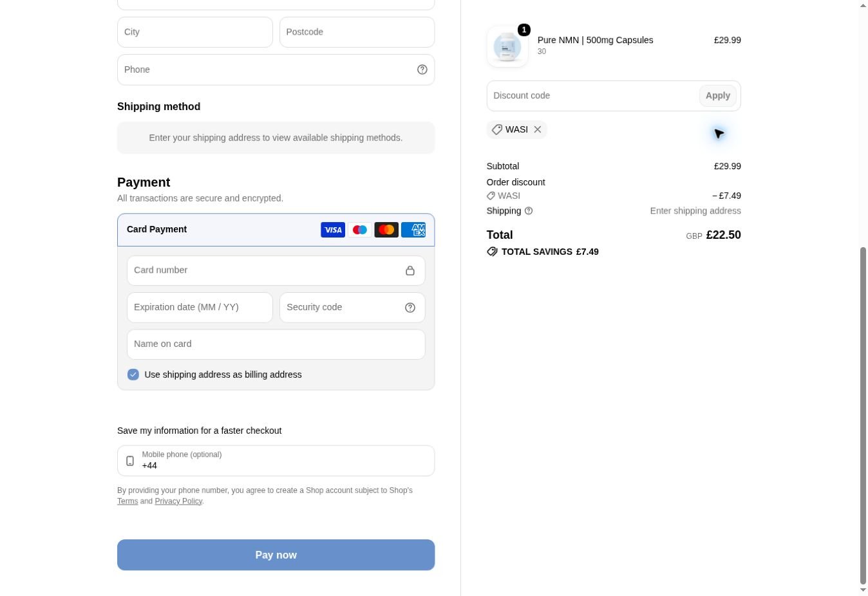Click the Mobile phone optional field
This screenshot has height=596, width=868.
pos(276,461)
